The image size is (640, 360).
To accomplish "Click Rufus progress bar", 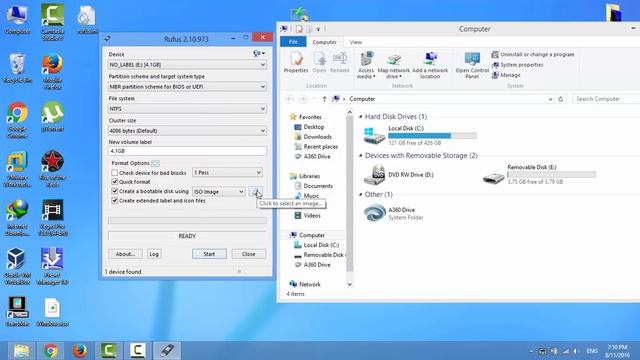I will [x=187, y=220].
